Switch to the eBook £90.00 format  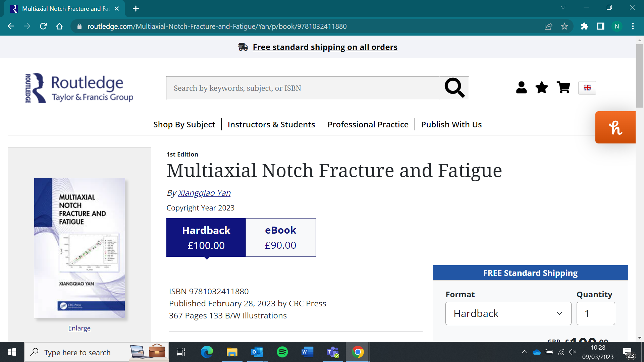pyautogui.click(x=281, y=237)
